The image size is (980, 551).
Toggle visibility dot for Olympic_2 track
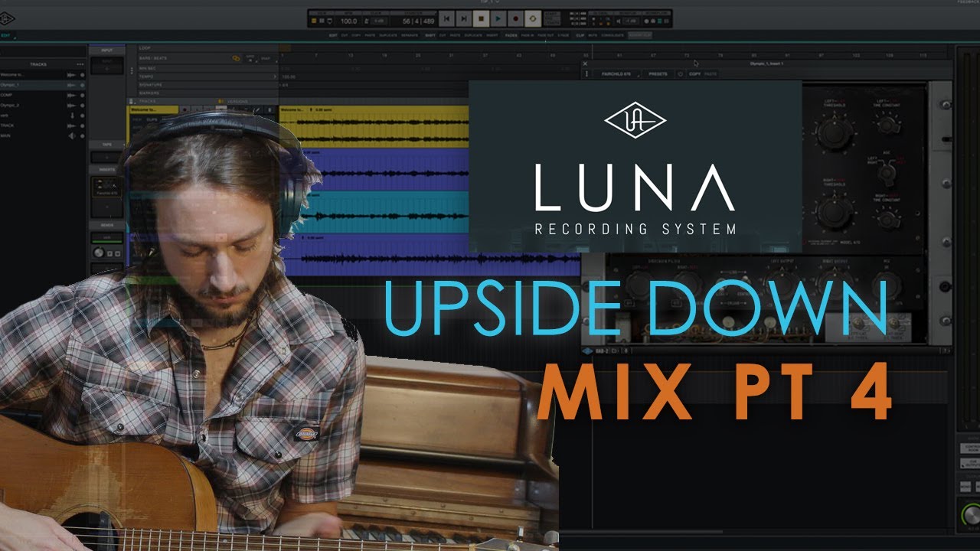coord(83,105)
